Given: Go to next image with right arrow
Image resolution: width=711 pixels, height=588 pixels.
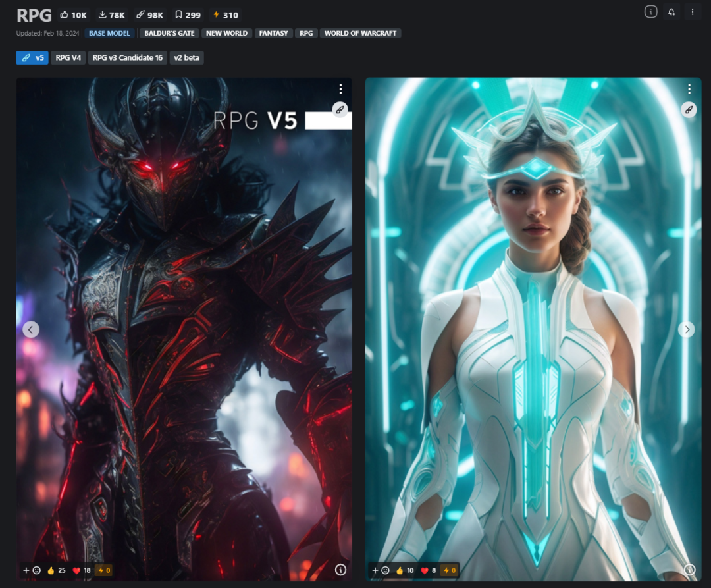Looking at the screenshot, I should [687, 330].
